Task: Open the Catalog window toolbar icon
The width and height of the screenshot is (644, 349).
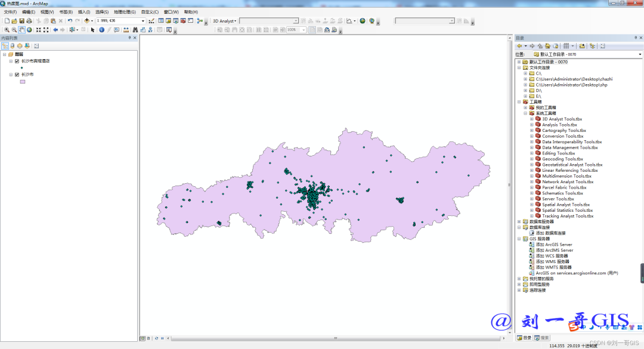Action: coord(168,21)
